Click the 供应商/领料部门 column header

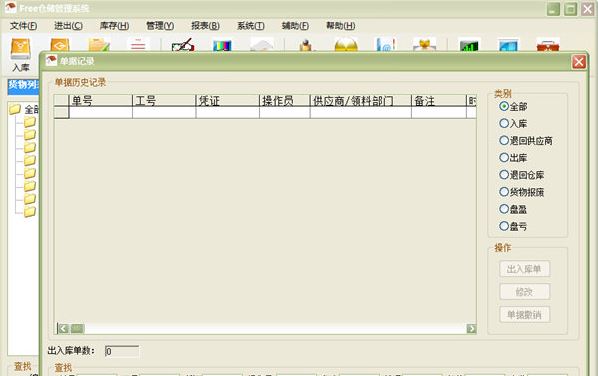click(361, 101)
